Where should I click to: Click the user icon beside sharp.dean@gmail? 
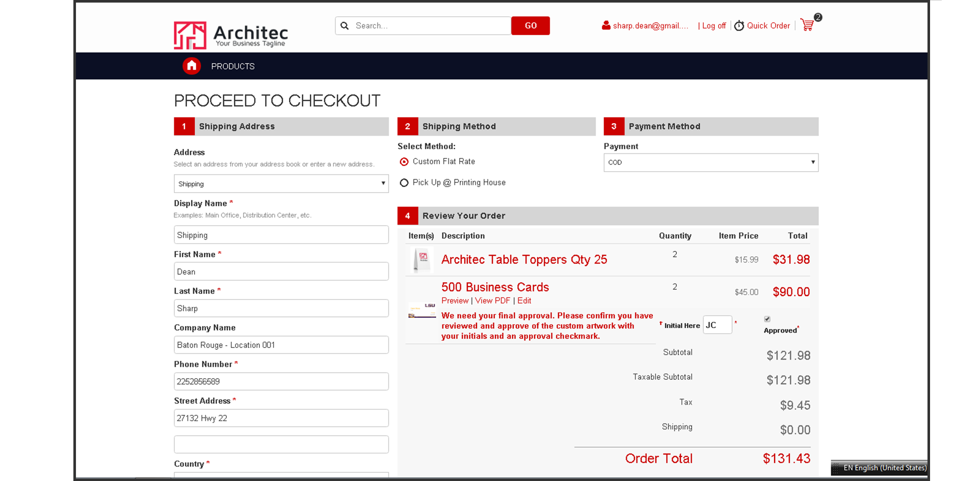coord(605,24)
